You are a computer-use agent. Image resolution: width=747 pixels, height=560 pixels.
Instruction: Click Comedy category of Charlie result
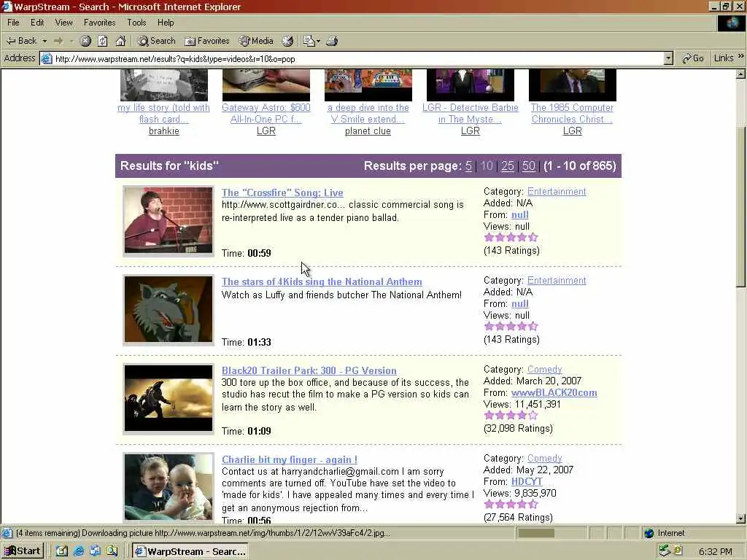click(544, 458)
